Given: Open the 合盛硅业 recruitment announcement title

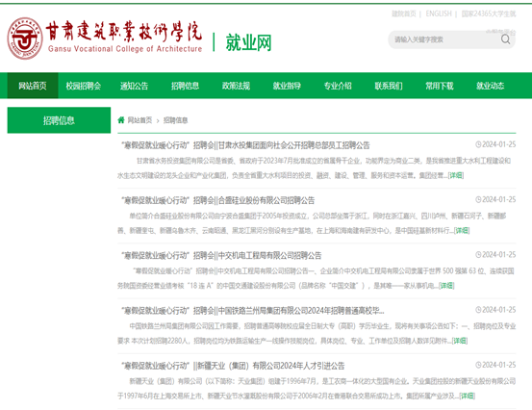Looking at the screenshot, I should point(217,200).
